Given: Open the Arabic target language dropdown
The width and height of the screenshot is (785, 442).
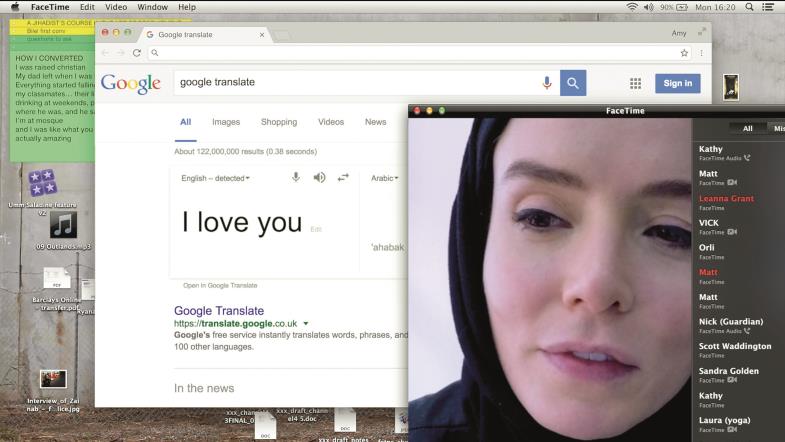Looking at the screenshot, I should [385, 178].
